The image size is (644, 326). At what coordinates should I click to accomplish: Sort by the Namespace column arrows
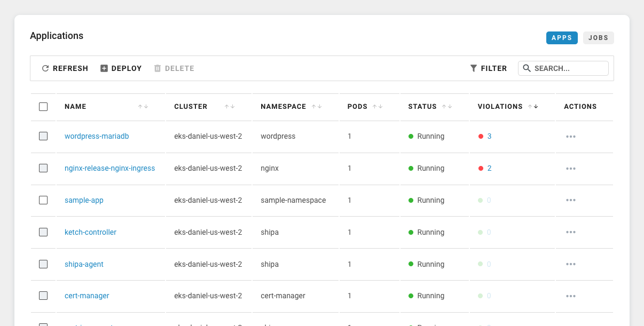coord(317,107)
